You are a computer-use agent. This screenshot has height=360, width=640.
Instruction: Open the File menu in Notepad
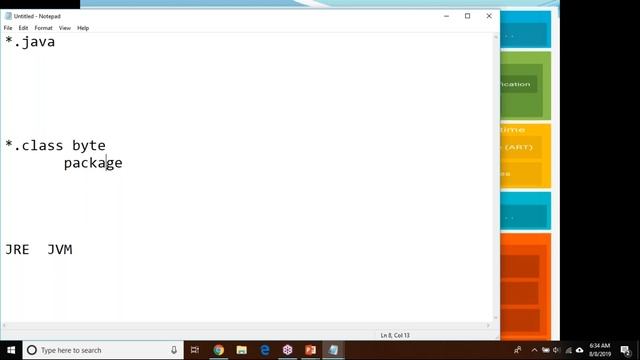(8, 28)
